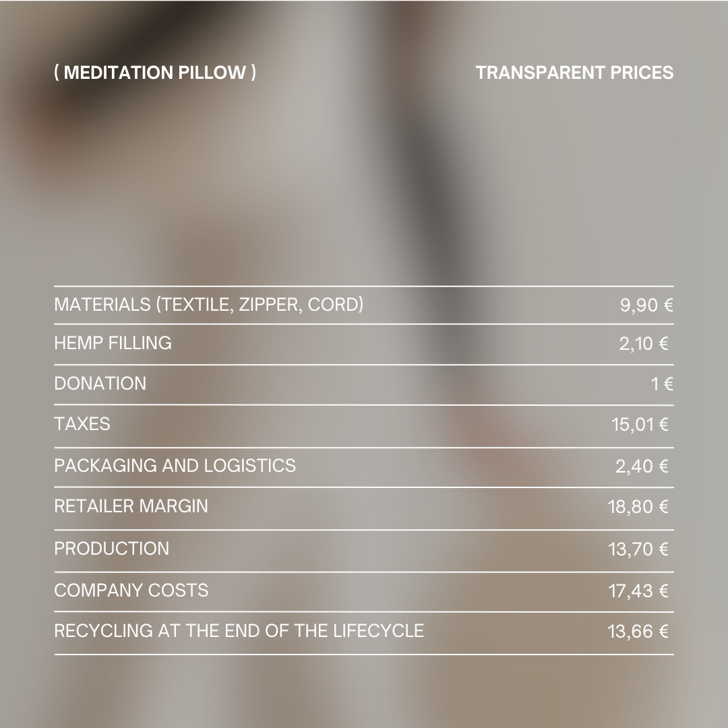The width and height of the screenshot is (728, 728).
Task: Select the Hemp Filling row label
Action: pyautogui.click(x=113, y=343)
